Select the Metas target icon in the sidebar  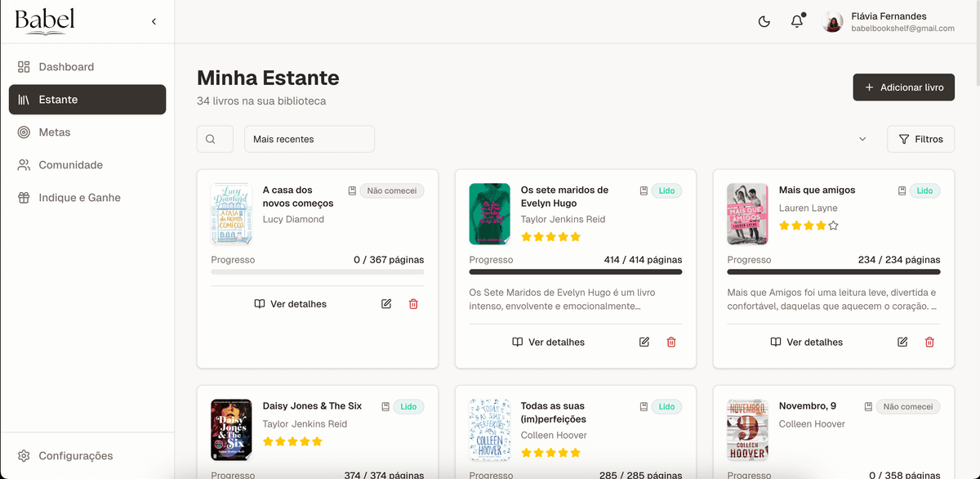pos(23,132)
